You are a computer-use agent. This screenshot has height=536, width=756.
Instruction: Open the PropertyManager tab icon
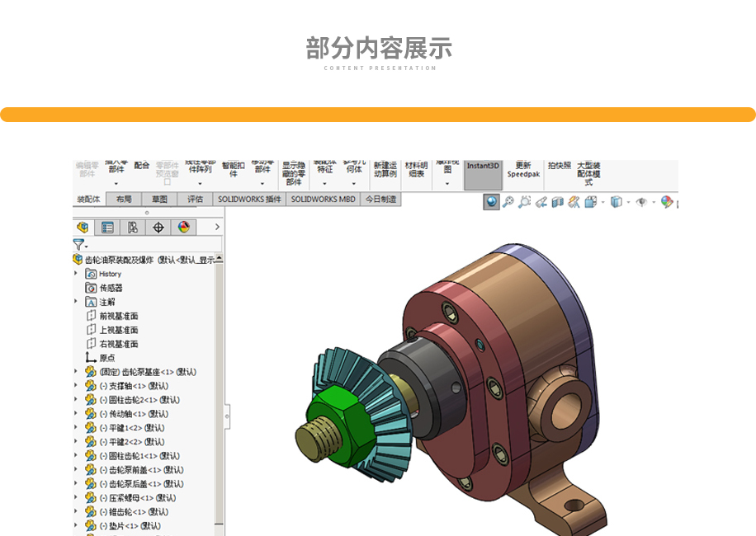pyautogui.click(x=107, y=228)
